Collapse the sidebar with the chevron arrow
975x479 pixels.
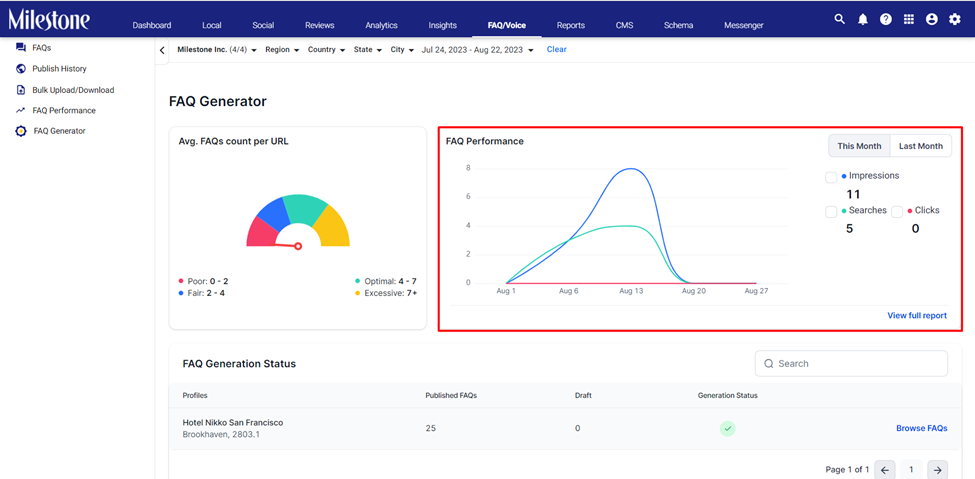point(162,50)
